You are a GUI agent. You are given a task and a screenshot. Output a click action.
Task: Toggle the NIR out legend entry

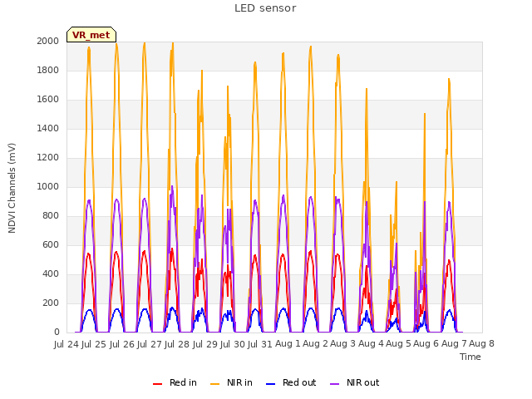(x=355, y=382)
